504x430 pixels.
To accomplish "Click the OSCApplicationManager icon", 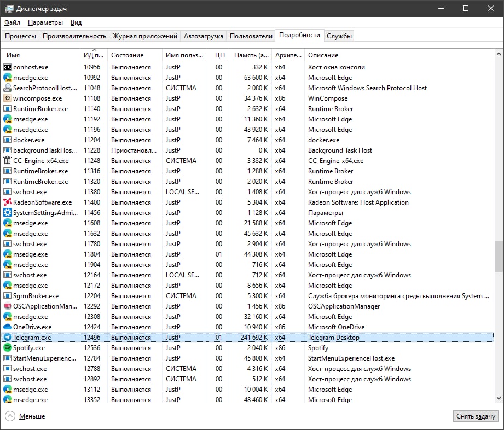I will coord(8,306).
